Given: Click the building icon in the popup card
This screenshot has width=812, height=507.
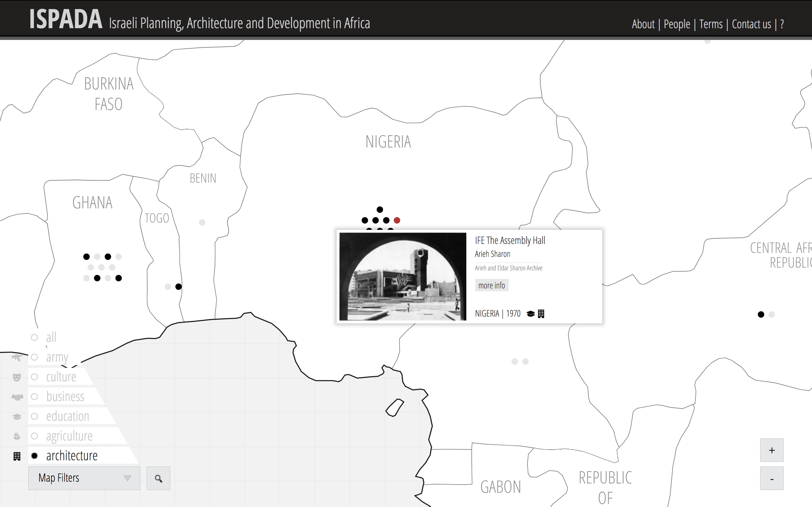Looking at the screenshot, I should click(541, 314).
